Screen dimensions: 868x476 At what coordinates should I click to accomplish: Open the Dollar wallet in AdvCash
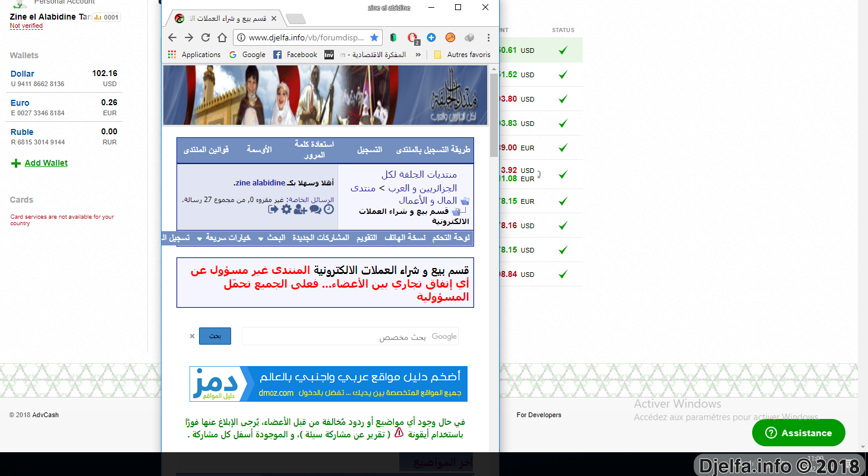tap(23, 74)
